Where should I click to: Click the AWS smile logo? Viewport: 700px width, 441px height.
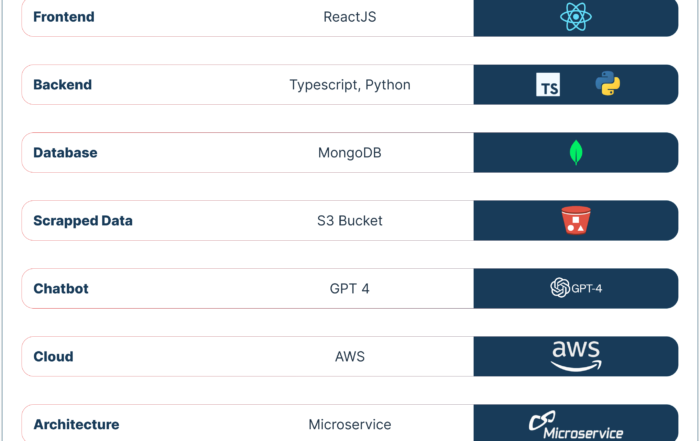tap(576, 356)
